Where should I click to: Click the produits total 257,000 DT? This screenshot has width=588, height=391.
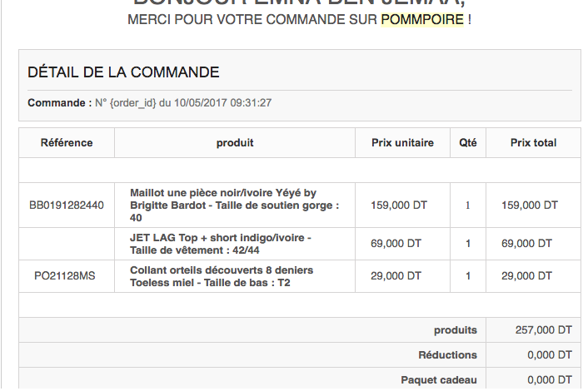click(x=543, y=330)
